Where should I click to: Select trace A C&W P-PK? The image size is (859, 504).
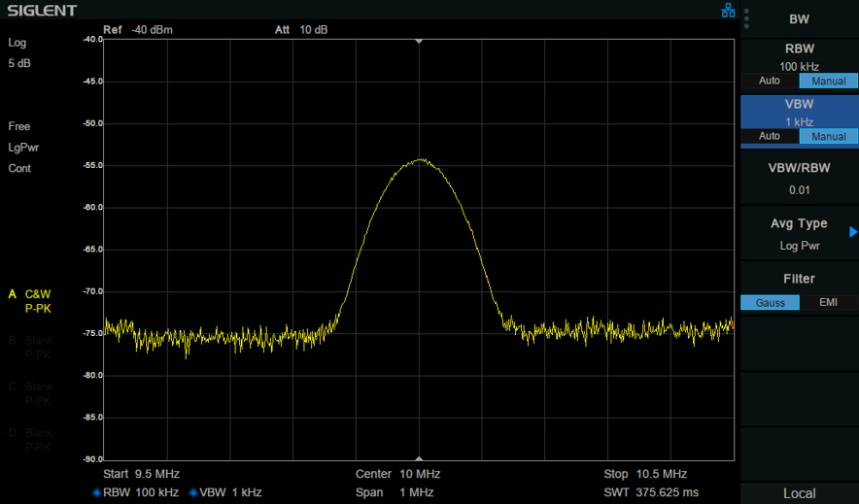[x=31, y=301]
